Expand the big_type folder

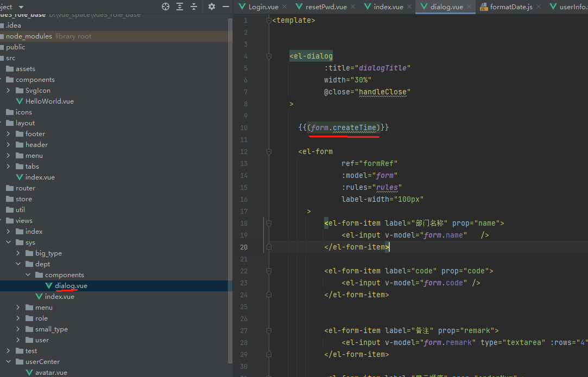point(18,253)
